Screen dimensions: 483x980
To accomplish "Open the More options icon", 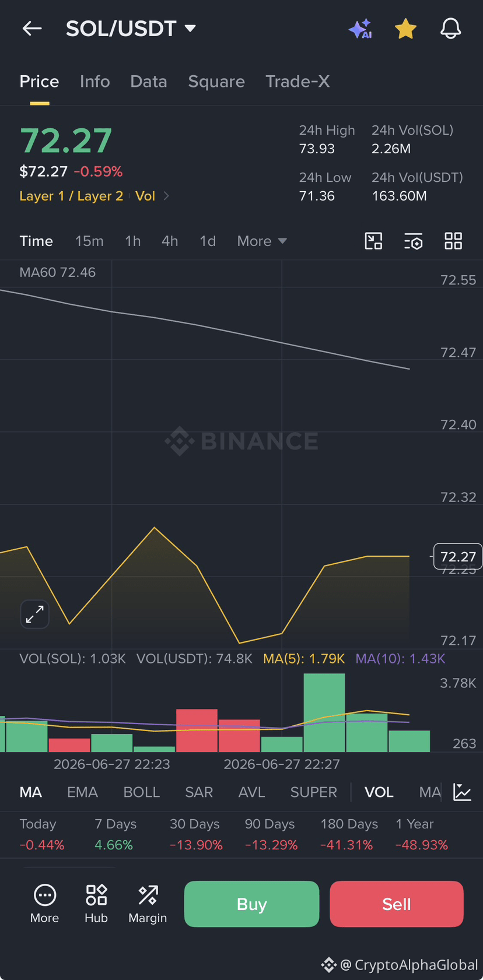I will [45, 904].
